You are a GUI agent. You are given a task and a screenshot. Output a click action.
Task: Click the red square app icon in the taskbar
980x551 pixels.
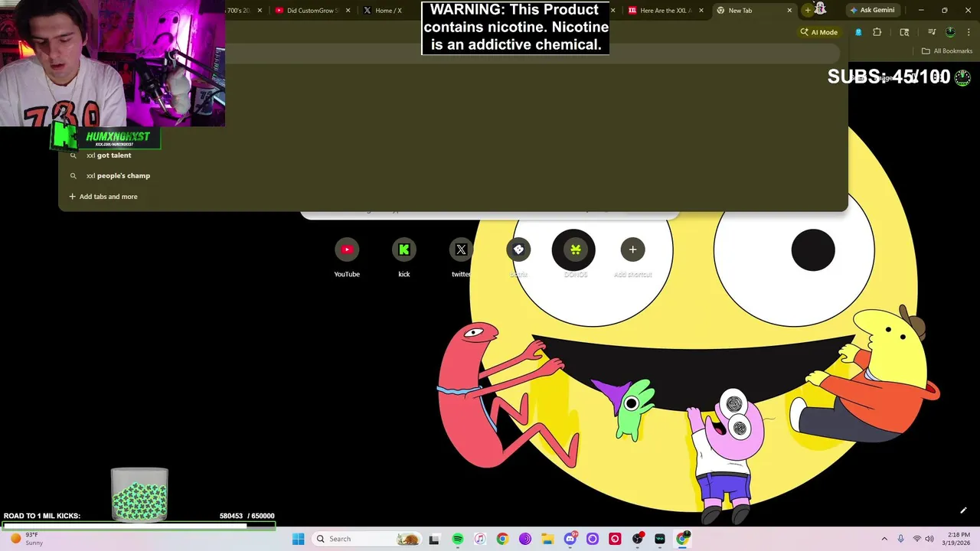point(615,539)
